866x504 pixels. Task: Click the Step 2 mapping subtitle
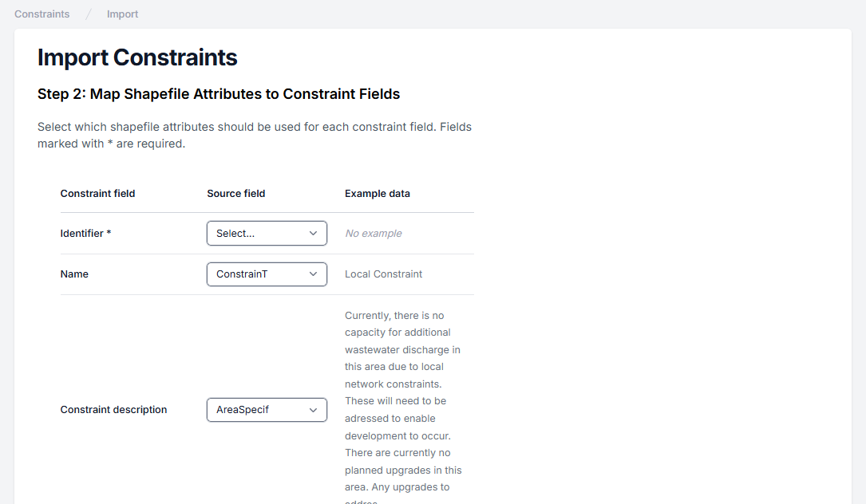pyautogui.click(x=219, y=94)
